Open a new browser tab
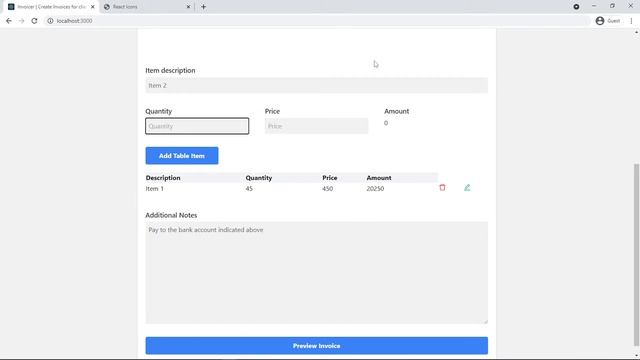The height and width of the screenshot is (360, 640). 203,7
